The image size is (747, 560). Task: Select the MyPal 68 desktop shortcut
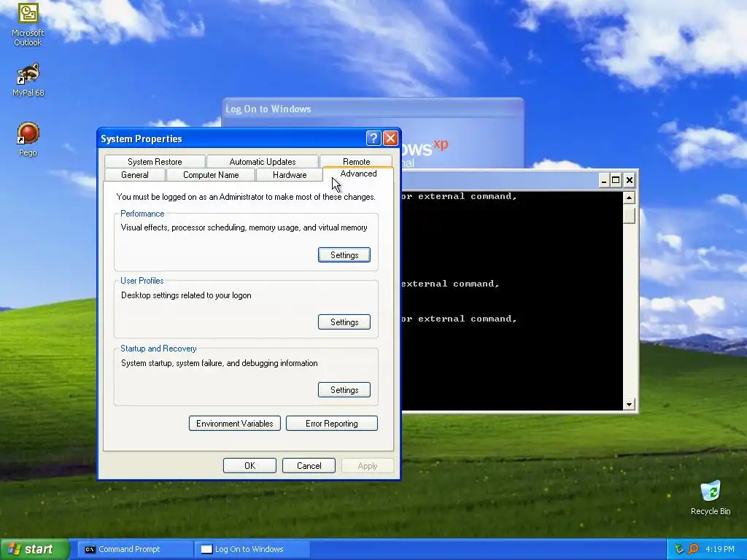[x=28, y=79]
